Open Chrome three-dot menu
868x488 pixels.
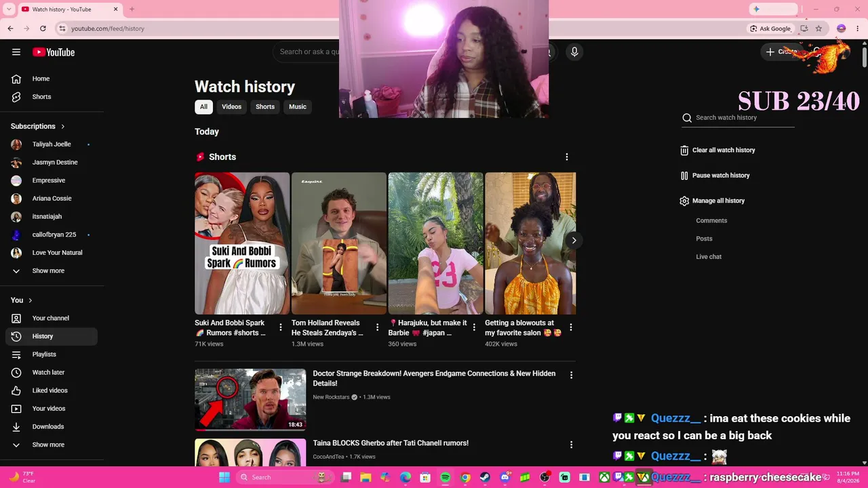click(x=857, y=28)
